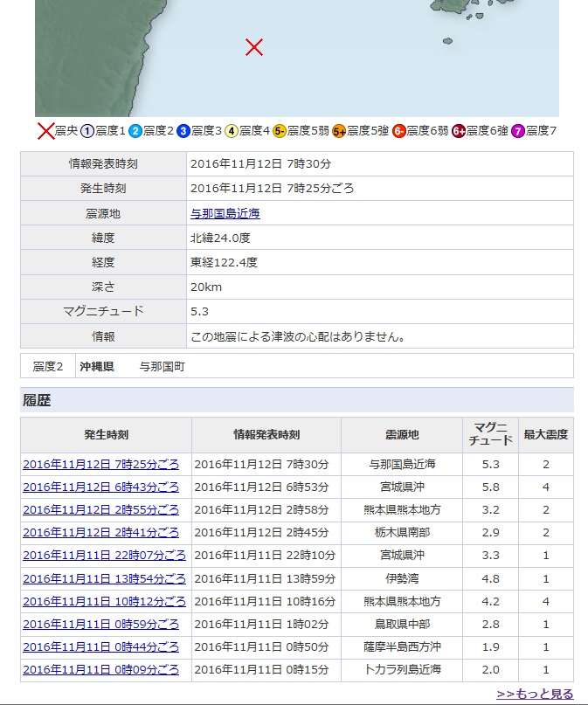Click 与那国町 in the 震度2 row
Screen dimensions: 588x705
point(162,366)
